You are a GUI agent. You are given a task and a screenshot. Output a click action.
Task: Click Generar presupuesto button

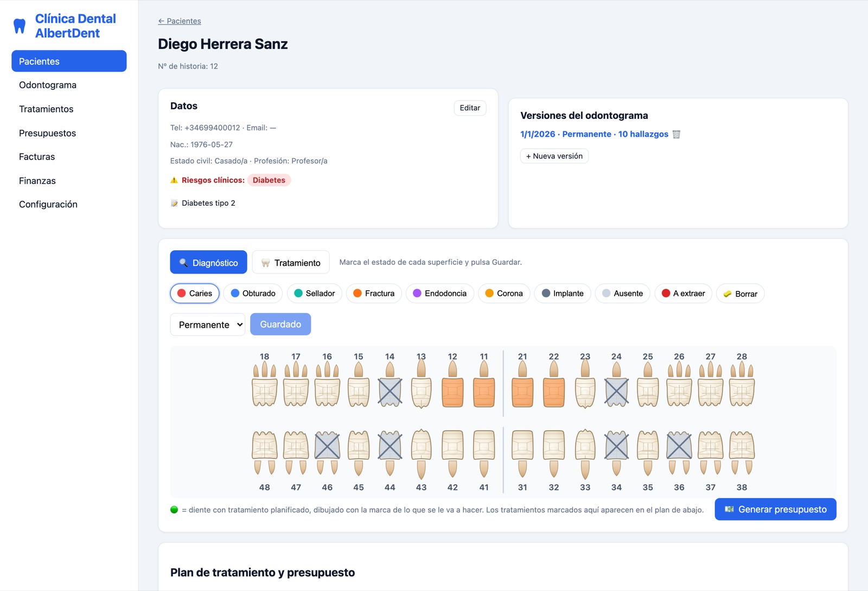[775, 509]
